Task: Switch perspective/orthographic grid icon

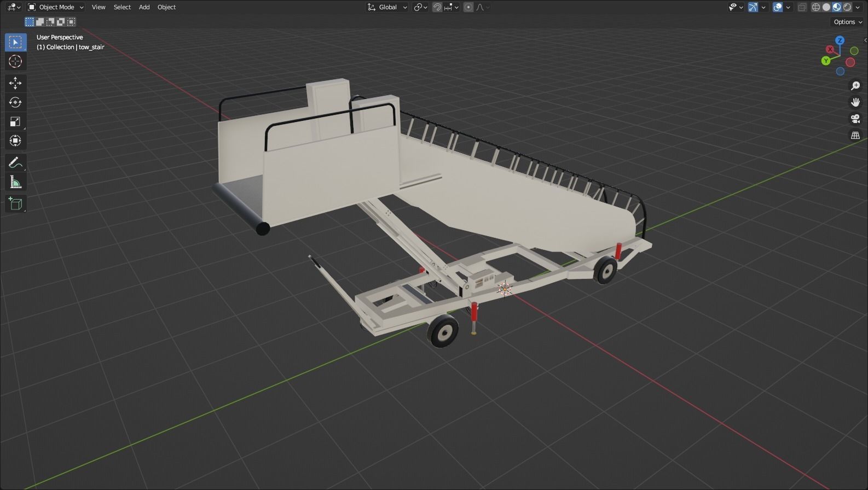Action: click(x=855, y=135)
